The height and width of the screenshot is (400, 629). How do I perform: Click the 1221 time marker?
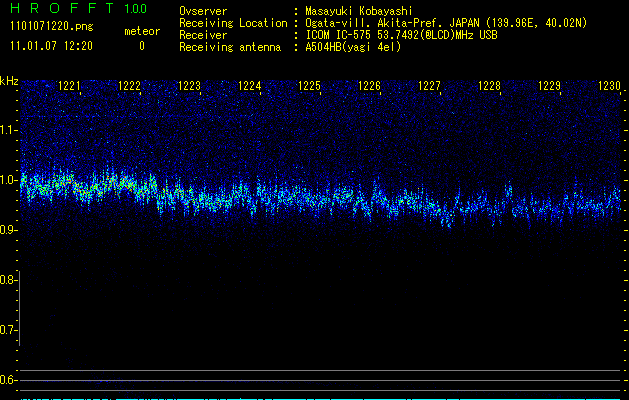pos(70,87)
